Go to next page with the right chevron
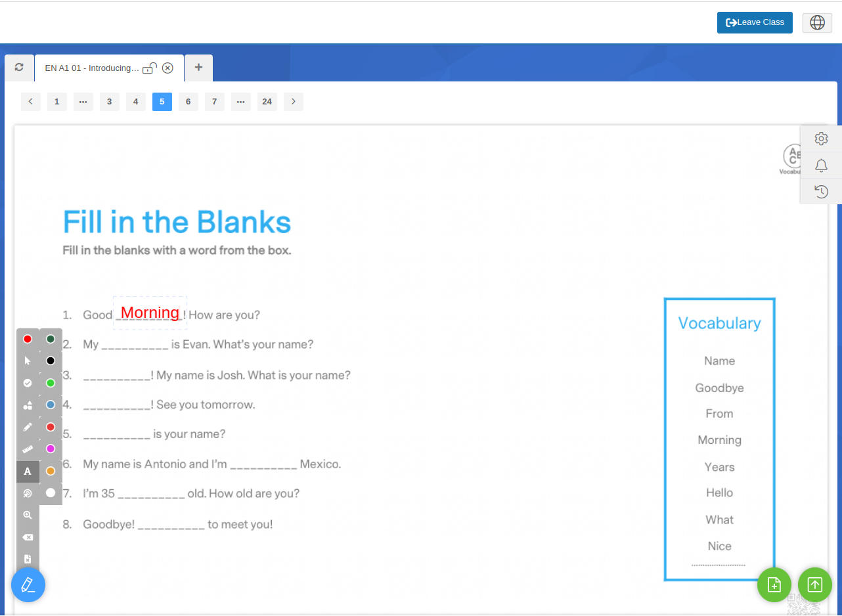 click(x=294, y=102)
